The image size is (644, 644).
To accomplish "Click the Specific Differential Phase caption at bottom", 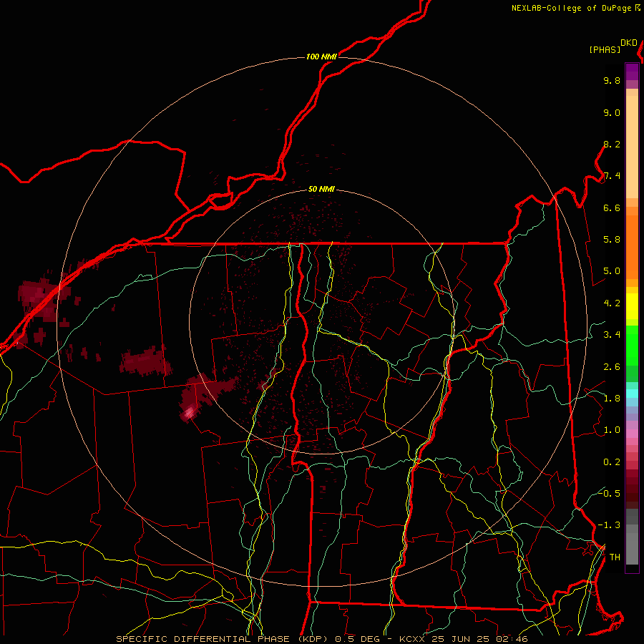I will 322,639.
